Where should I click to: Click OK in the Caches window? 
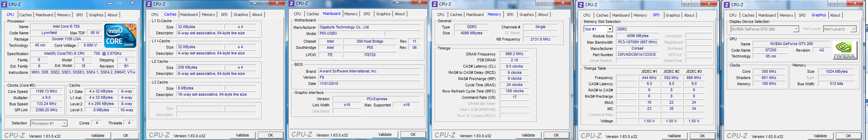pos(271,135)
